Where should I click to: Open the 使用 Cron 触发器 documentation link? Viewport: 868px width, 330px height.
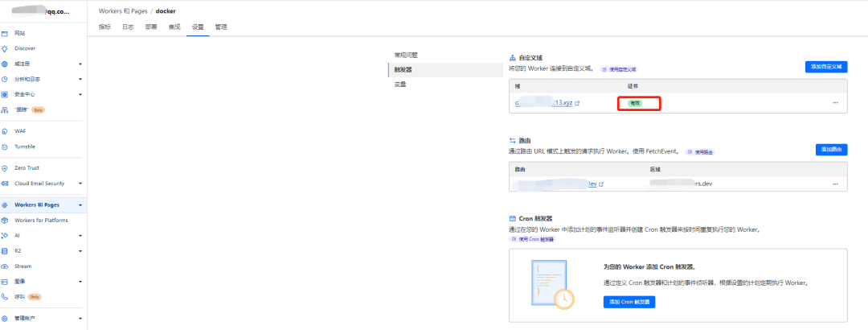[x=532, y=239]
